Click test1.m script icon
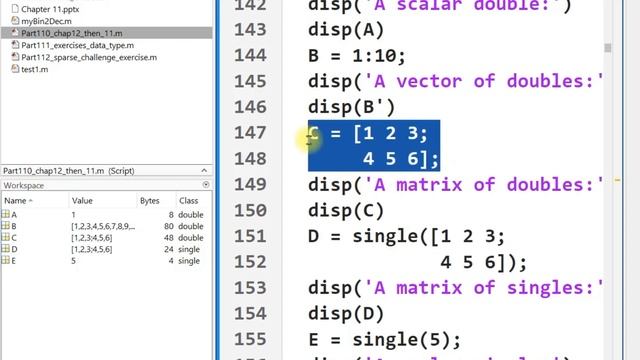The height and width of the screenshot is (360, 640). click(x=15, y=69)
